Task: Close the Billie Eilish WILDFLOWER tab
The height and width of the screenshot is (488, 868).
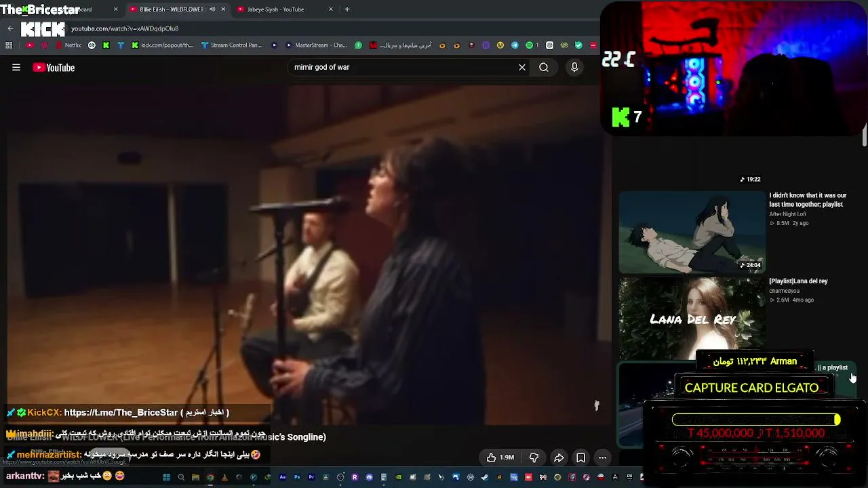Action: 223,9
